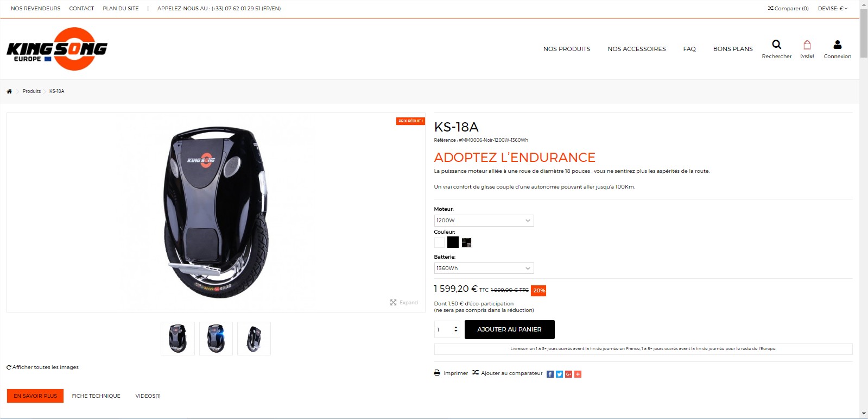Image resolution: width=868 pixels, height=419 pixels.
Task: Add product with AJOUTER AU PANIER
Action: click(510, 329)
